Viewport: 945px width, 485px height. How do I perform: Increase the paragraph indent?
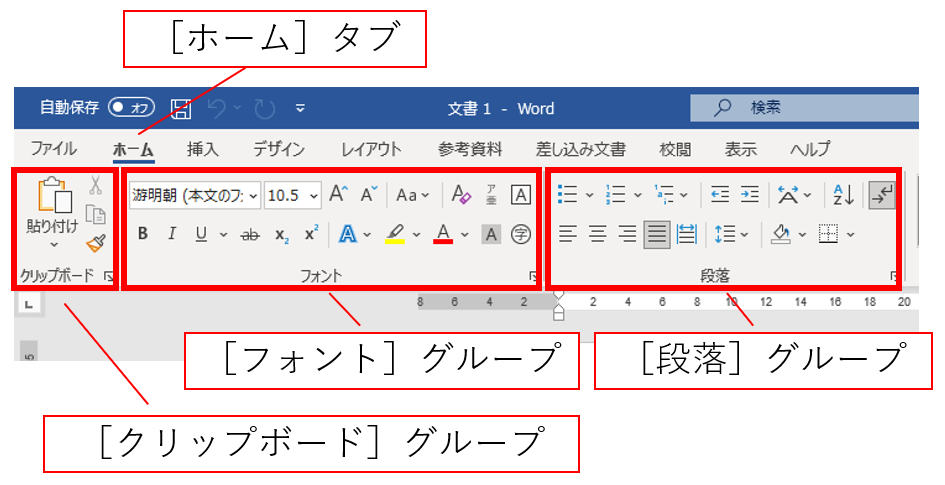point(749,194)
